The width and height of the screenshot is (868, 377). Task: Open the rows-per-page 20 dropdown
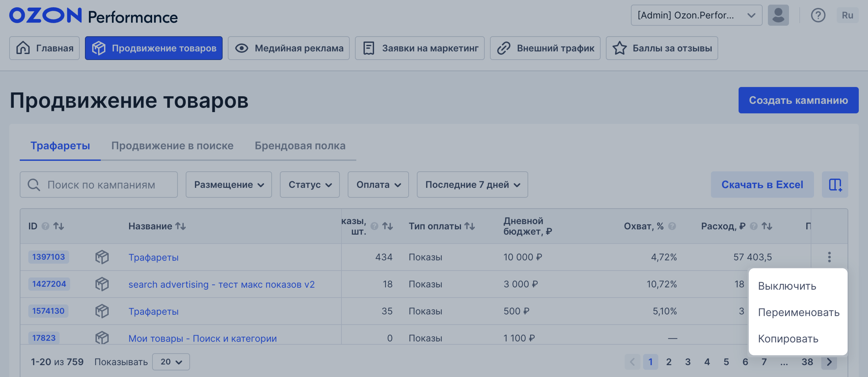click(171, 362)
